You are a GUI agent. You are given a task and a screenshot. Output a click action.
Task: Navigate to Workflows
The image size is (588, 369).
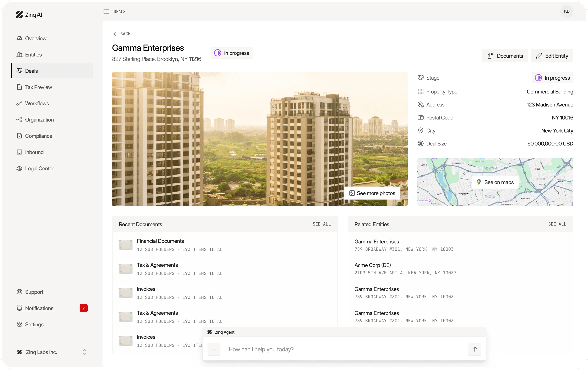point(52,103)
